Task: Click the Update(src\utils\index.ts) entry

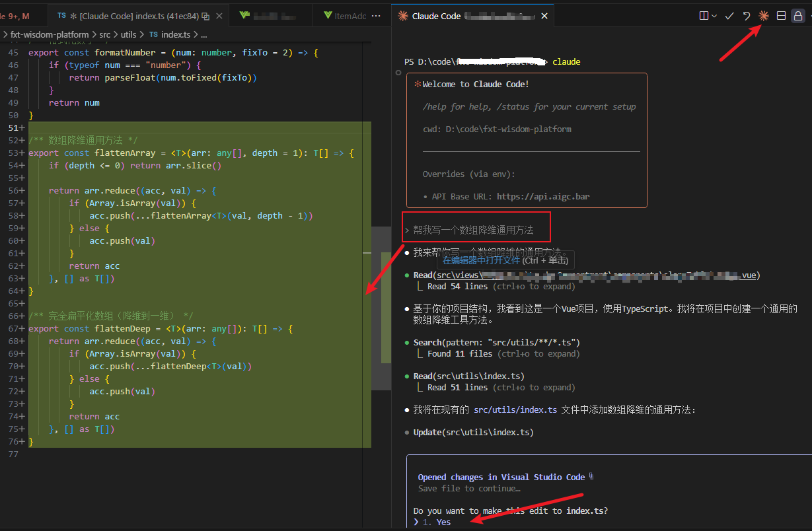Action: (474, 433)
